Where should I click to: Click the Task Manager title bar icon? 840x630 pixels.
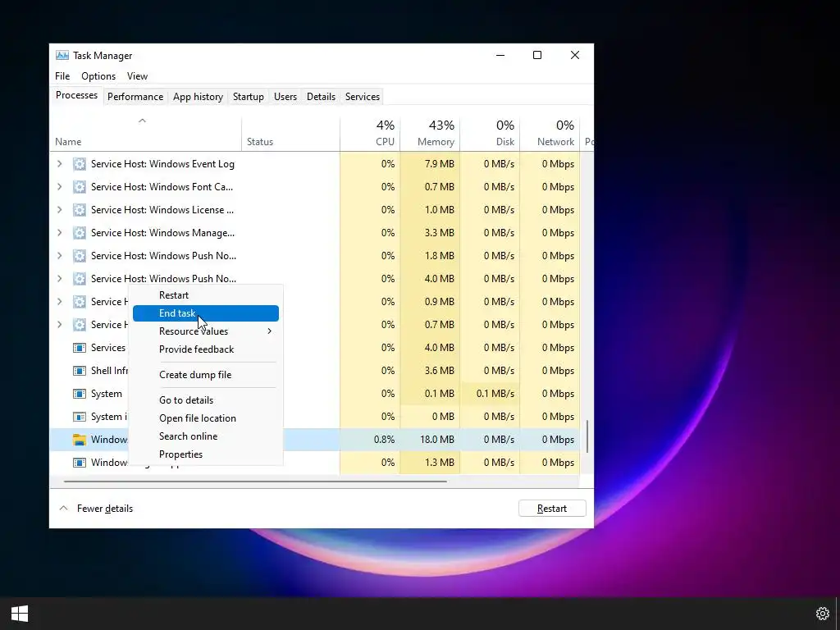pos(62,55)
